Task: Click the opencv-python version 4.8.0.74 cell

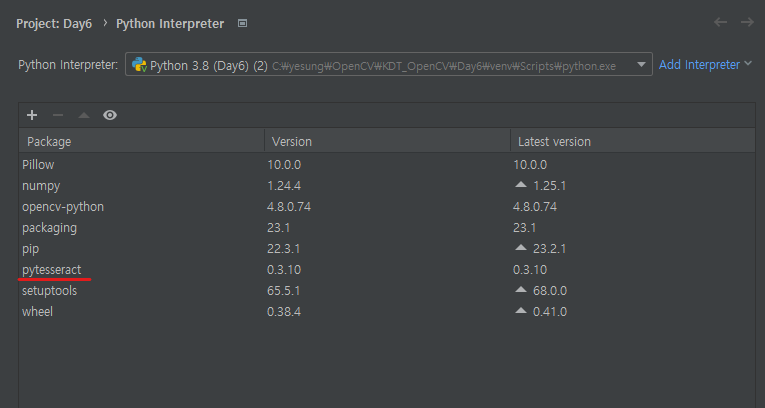Action: point(289,206)
